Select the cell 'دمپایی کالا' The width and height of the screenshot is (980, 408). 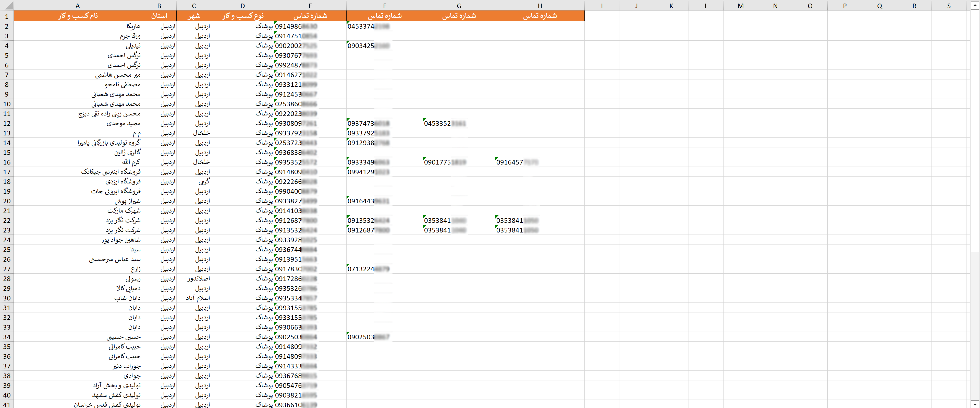point(78,288)
